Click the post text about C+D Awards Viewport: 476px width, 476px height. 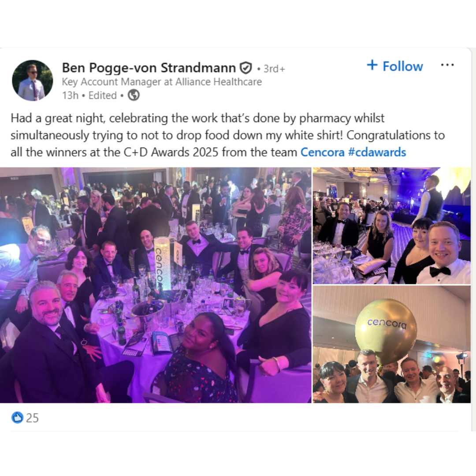click(x=228, y=135)
